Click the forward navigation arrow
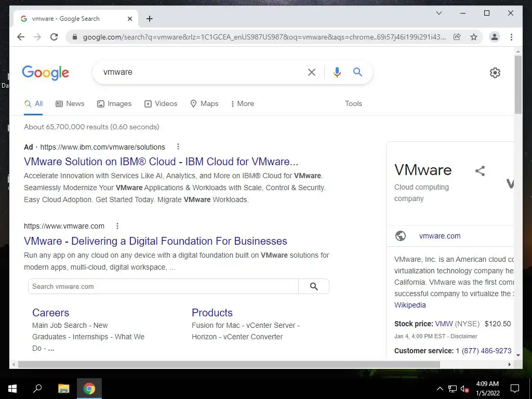Image resolution: width=532 pixels, height=399 pixels. [37, 37]
